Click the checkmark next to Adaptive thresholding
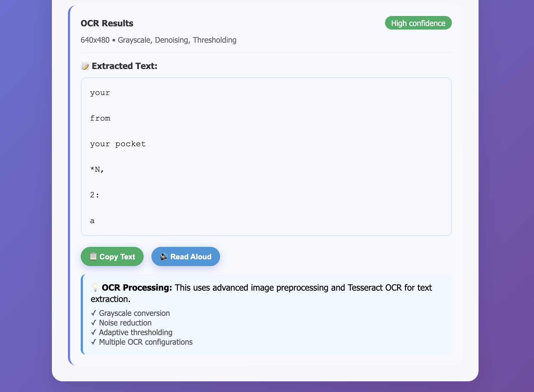The width and height of the screenshot is (534, 392). [x=94, y=332]
